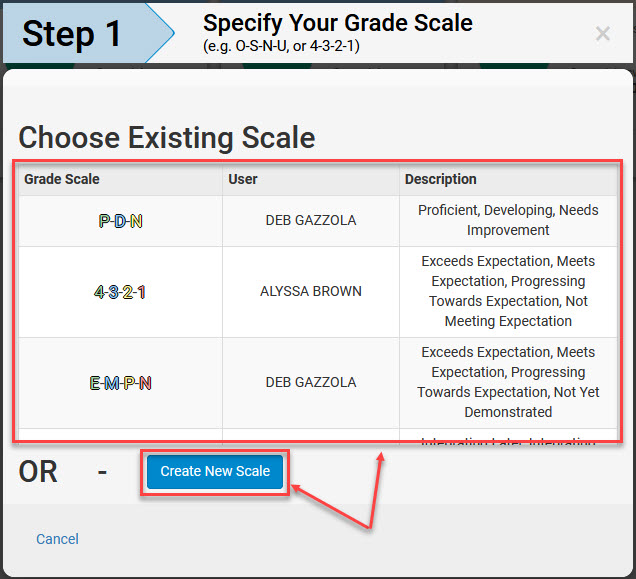This screenshot has width=636, height=579.
Task: Click the O-S-N-U example subtitle text
Action: click(281, 46)
